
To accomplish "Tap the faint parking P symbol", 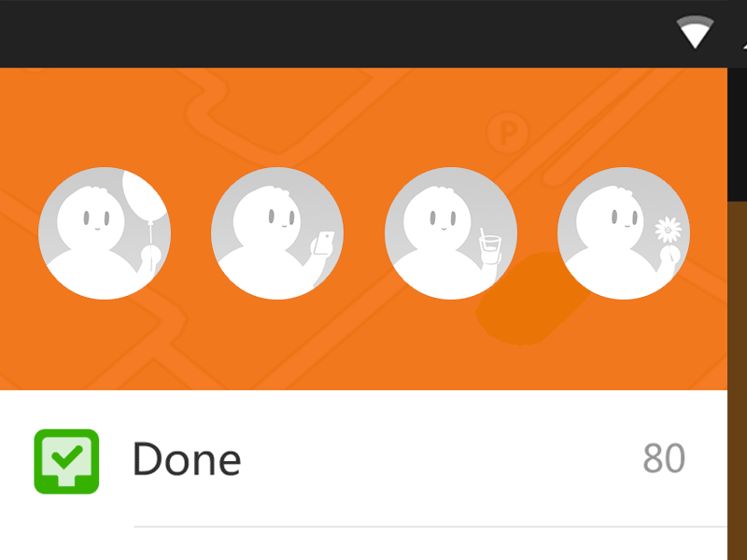I will (x=508, y=132).
